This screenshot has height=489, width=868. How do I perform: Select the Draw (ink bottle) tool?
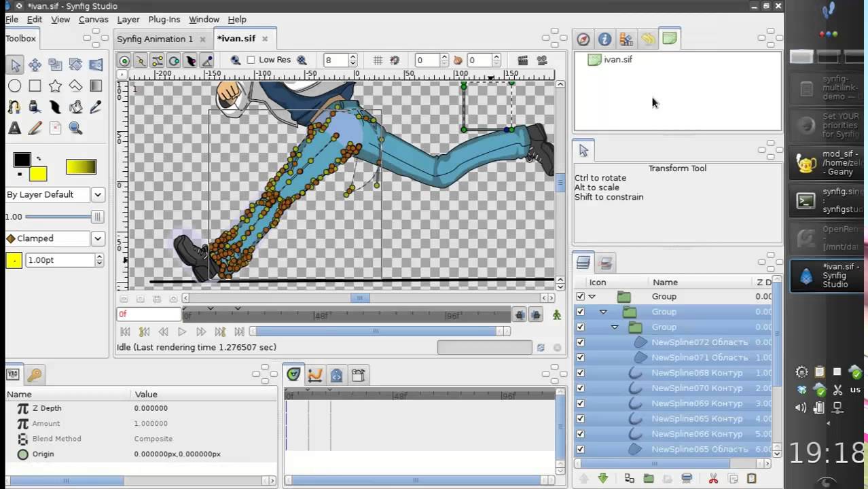35,107
